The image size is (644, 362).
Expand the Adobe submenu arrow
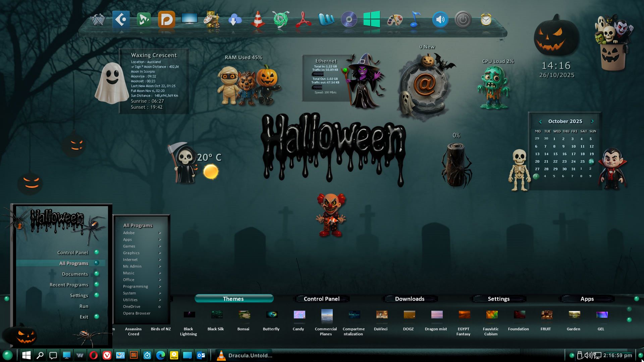pos(160,233)
